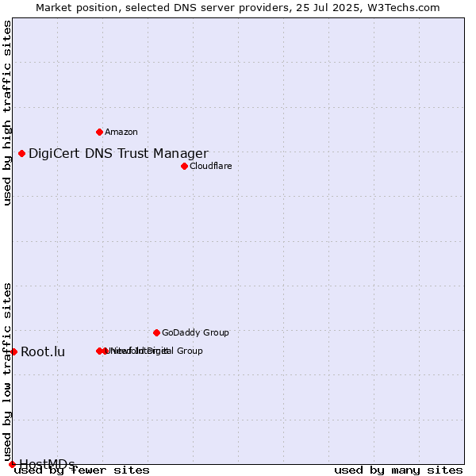Click the HostMDs data point
This screenshot has width=476, height=476.
[x=12, y=464]
